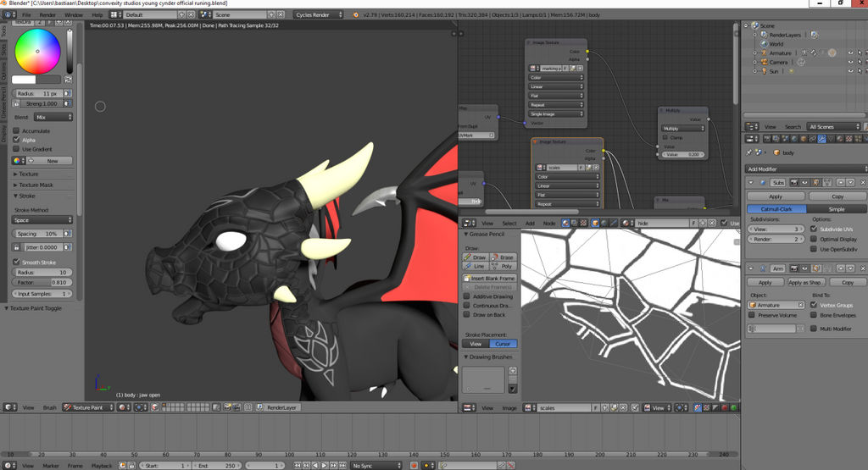Click Apply as Shape button
The image size is (868, 470).
(805, 282)
